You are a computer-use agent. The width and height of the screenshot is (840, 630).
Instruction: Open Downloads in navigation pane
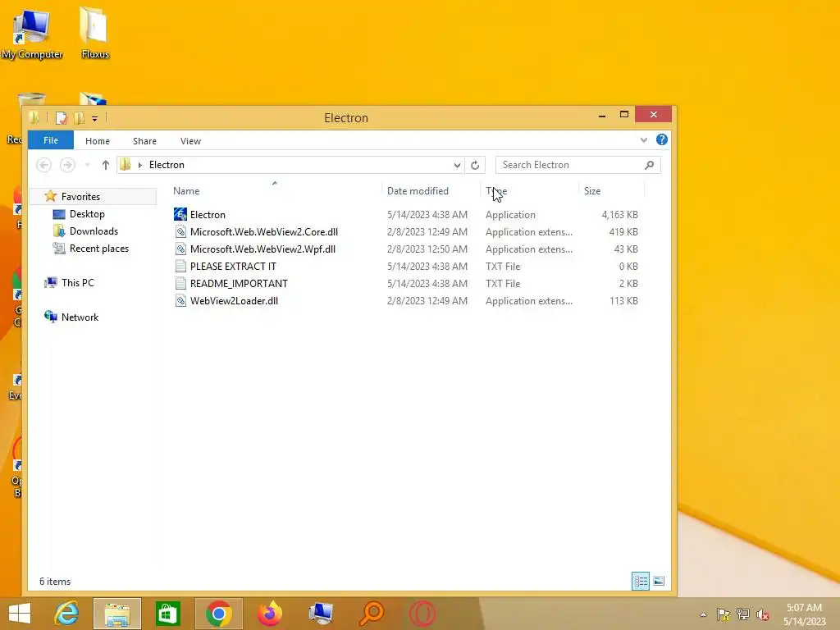(94, 231)
